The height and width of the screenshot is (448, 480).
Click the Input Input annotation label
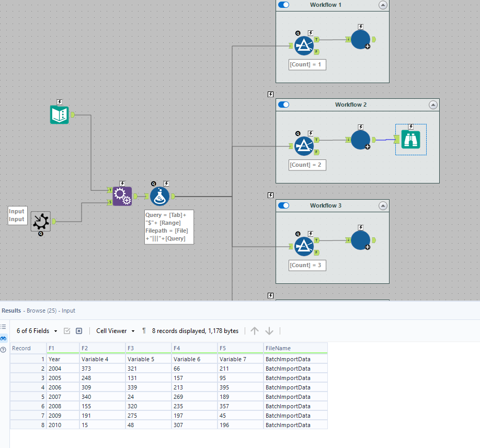tap(17, 215)
